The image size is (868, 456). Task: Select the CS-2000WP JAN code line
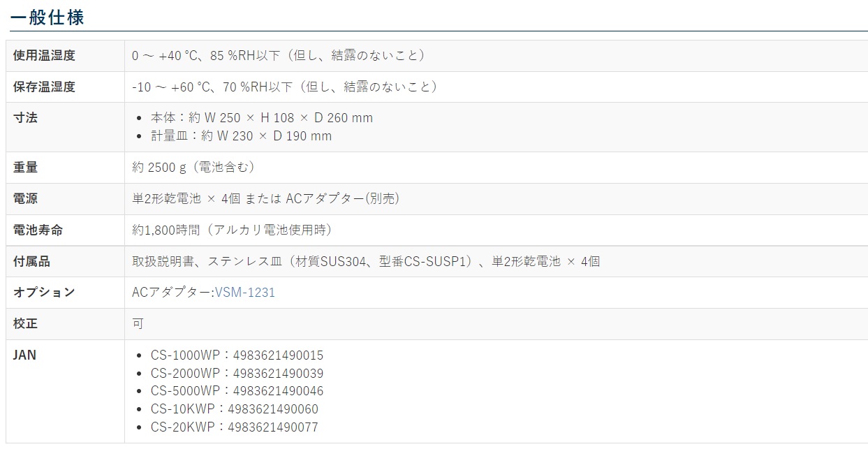click(237, 374)
